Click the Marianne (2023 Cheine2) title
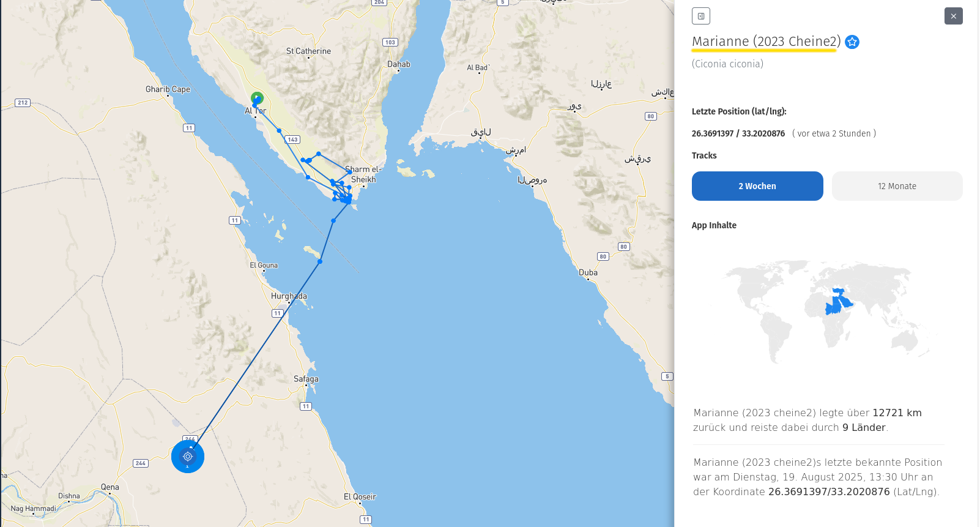The width and height of the screenshot is (980, 527). [766, 42]
